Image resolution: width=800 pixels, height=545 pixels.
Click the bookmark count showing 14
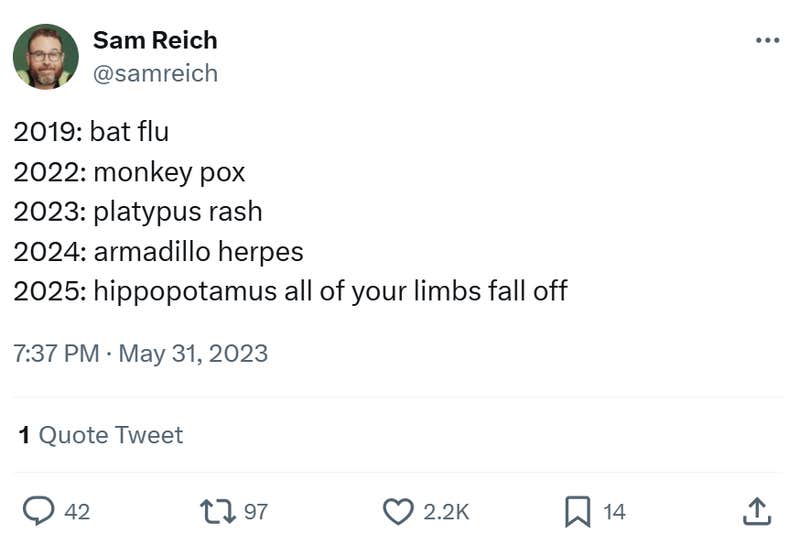tap(615, 512)
